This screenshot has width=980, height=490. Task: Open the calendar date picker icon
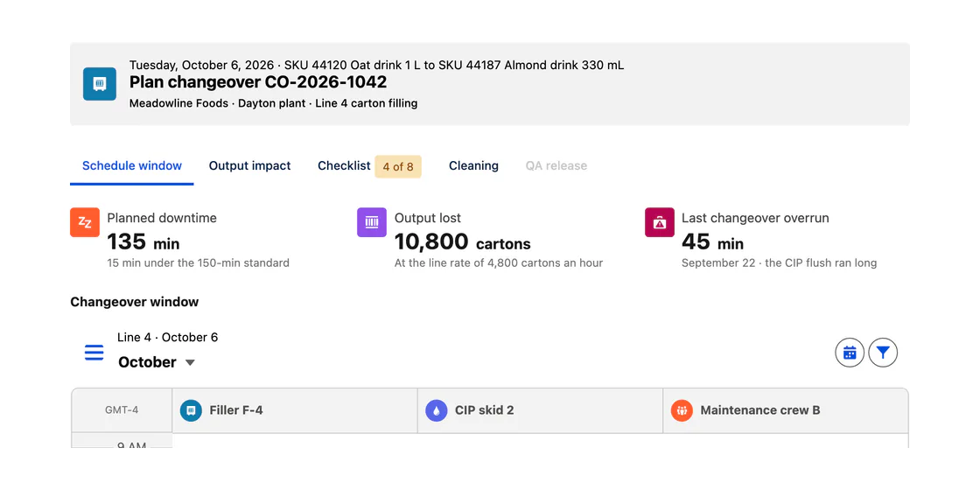tap(850, 353)
